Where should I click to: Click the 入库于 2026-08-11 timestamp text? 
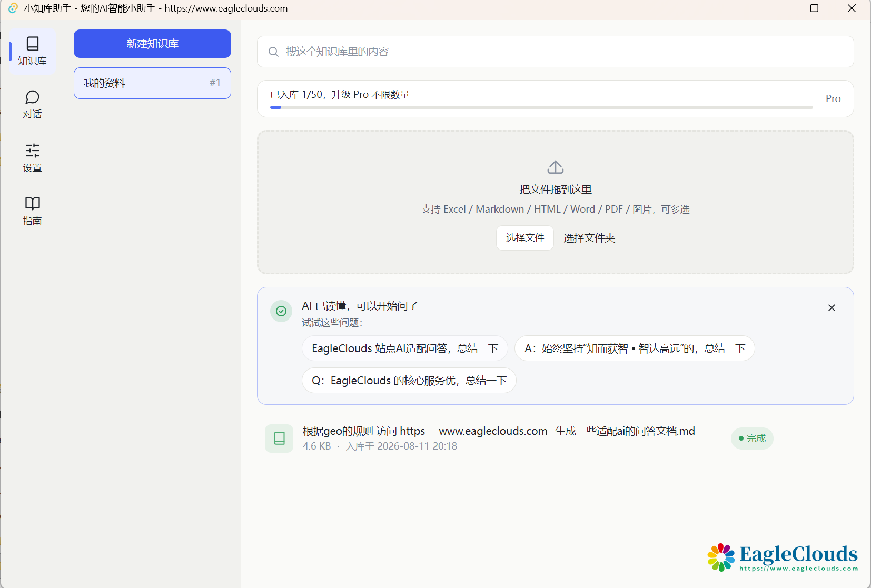click(x=401, y=446)
